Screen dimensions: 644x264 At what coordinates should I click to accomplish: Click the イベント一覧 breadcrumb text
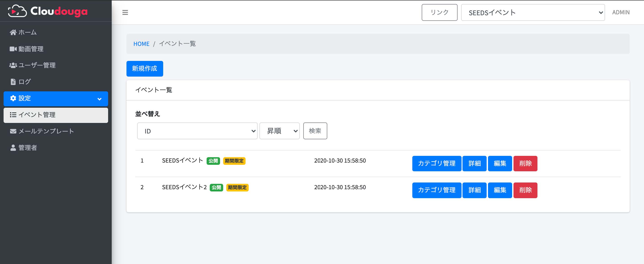177,44
